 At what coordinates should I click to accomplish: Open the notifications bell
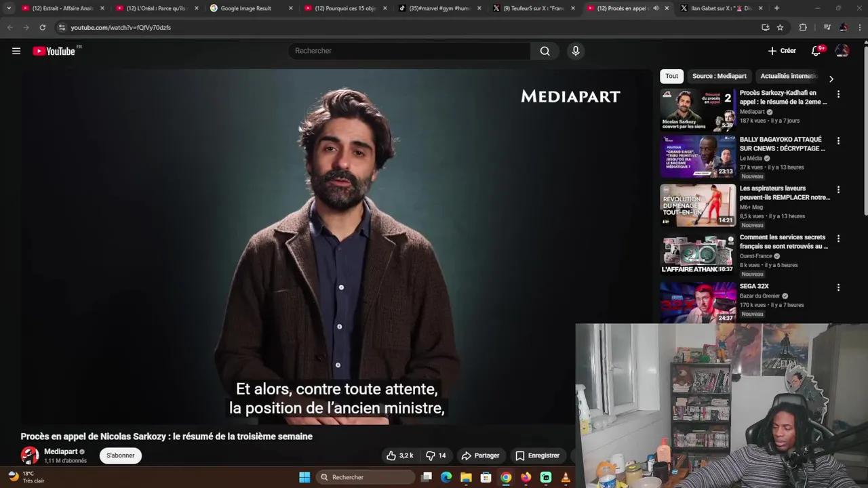point(816,51)
